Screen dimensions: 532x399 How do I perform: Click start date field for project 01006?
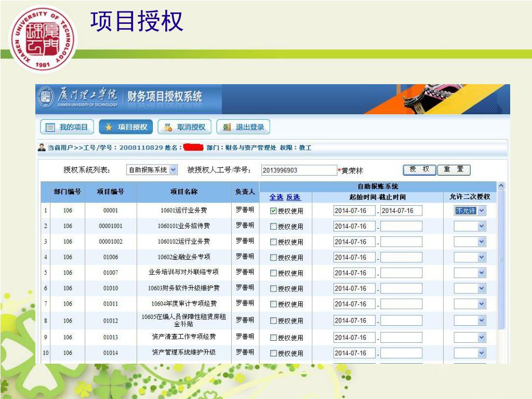[x=354, y=258]
